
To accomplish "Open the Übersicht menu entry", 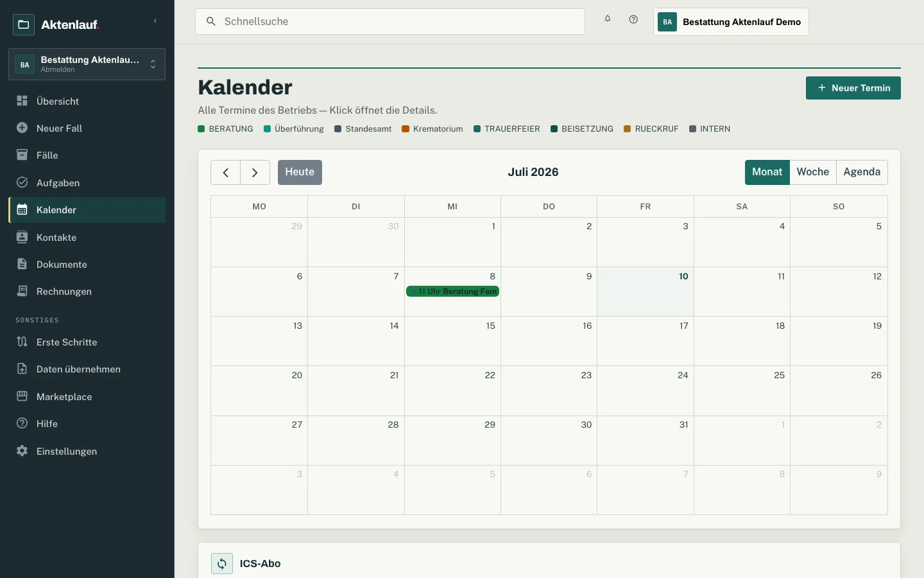I will pyautogui.click(x=87, y=101).
